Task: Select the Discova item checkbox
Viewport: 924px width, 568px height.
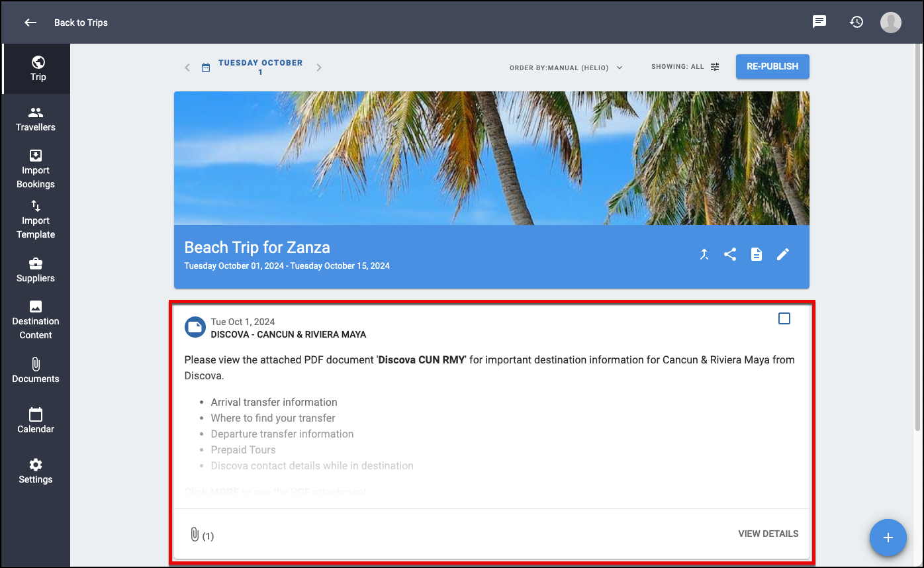Action: (x=784, y=318)
